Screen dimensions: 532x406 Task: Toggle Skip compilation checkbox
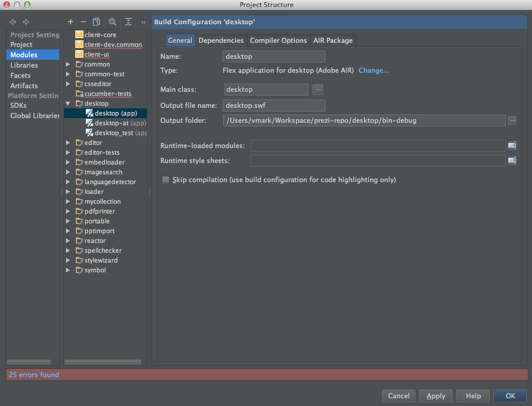(x=165, y=180)
